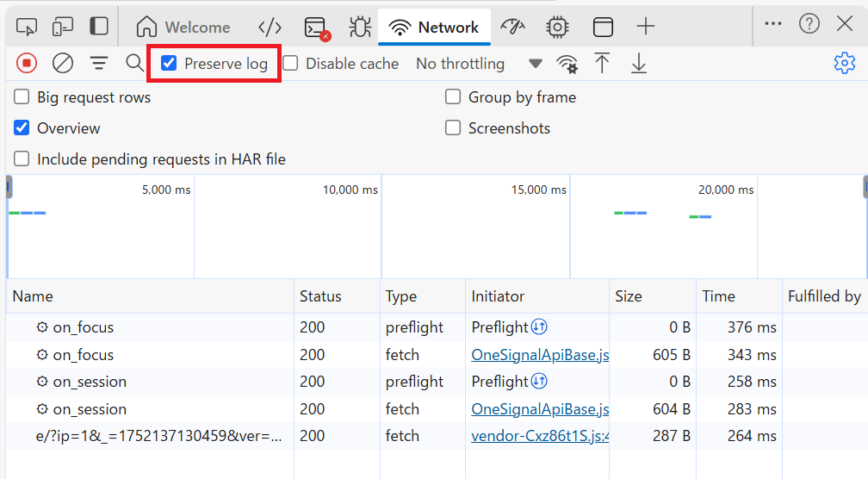Expand throttling options arrow
The width and height of the screenshot is (868, 479).
(536, 63)
